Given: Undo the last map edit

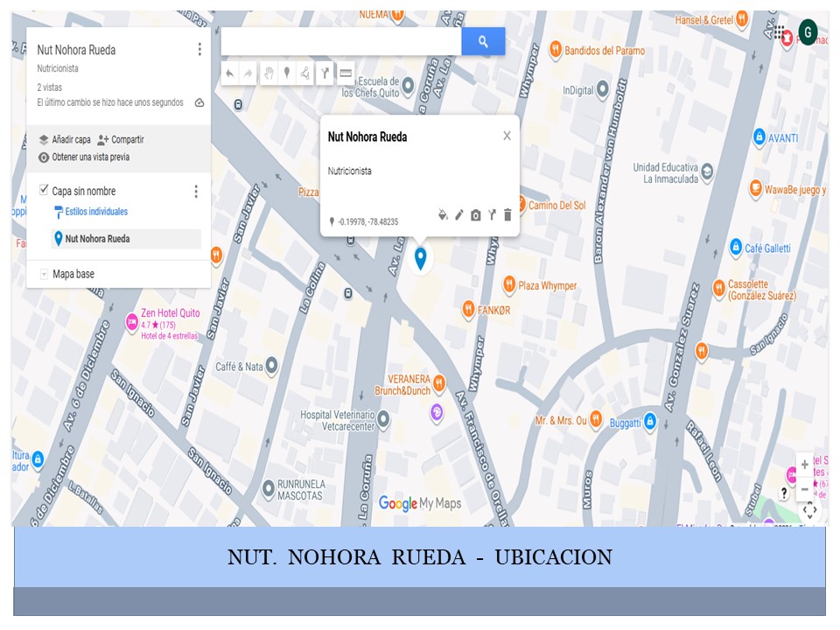Looking at the screenshot, I should pos(229,73).
